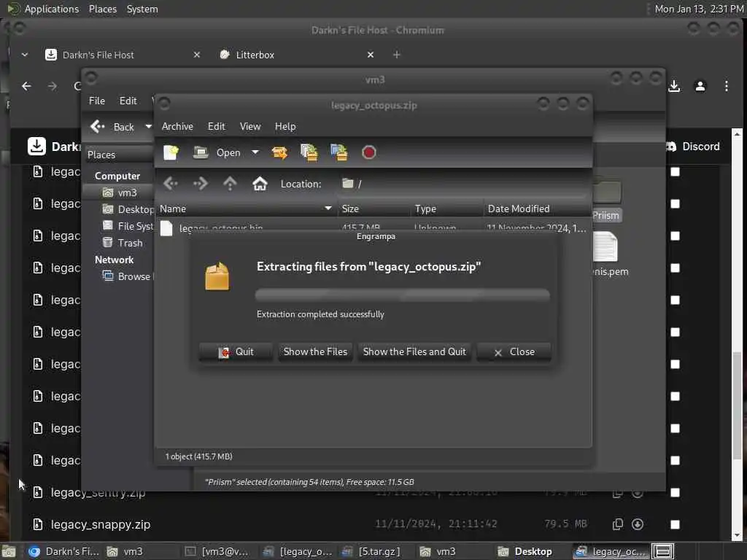This screenshot has width=747, height=560.
Task: Sort archive list by Size column
Action: coord(373,209)
